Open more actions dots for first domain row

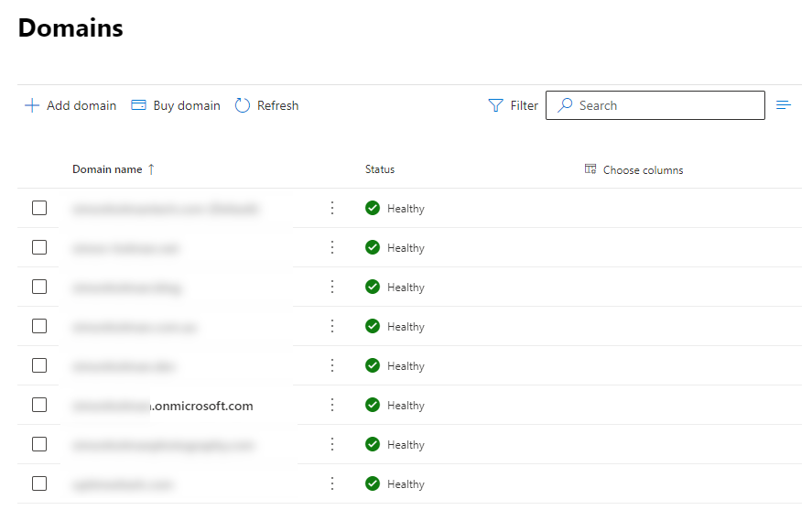(332, 208)
